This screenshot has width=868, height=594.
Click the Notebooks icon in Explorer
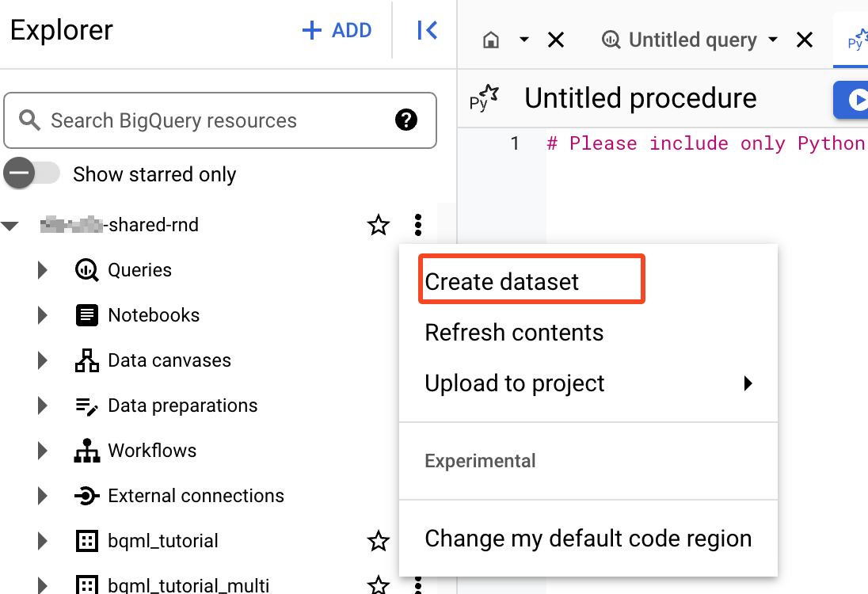click(86, 314)
